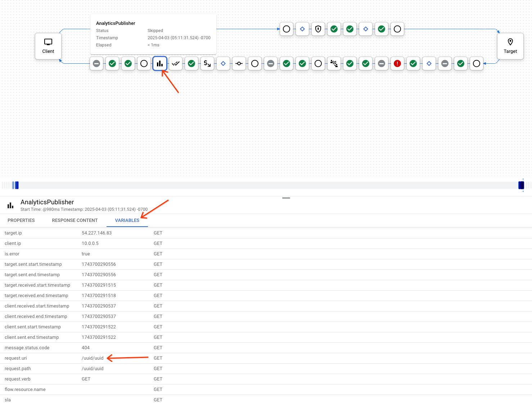This screenshot has height=405, width=532.
Task: Click the Client node icon
Action: (48, 46)
